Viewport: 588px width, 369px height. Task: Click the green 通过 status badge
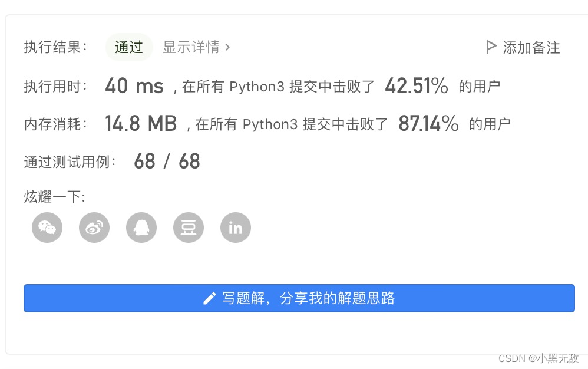pyautogui.click(x=129, y=47)
